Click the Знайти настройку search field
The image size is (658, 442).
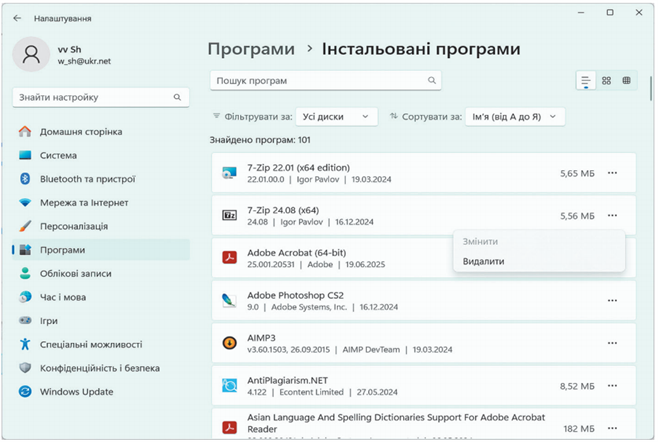[x=101, y=97]
